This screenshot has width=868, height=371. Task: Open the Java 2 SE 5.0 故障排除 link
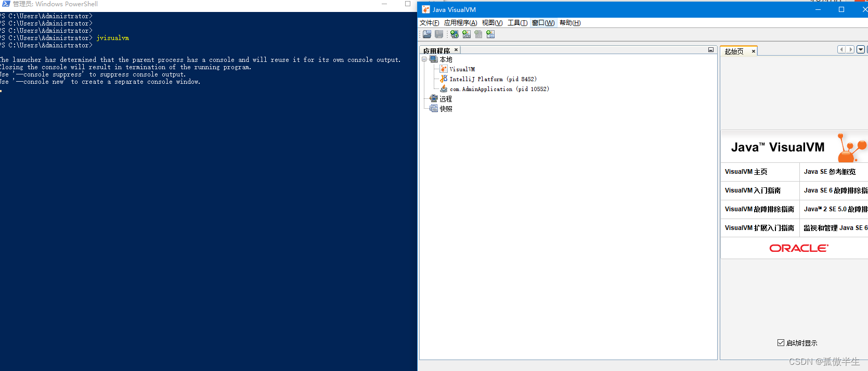[x=836, y=209]
